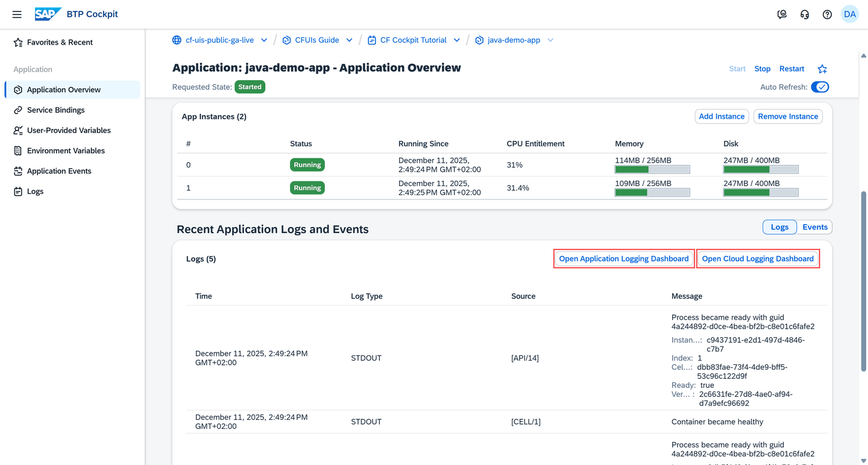Click the Application Events icon
Viewport: 868px width, 465px height.
(x=18, y=171)
